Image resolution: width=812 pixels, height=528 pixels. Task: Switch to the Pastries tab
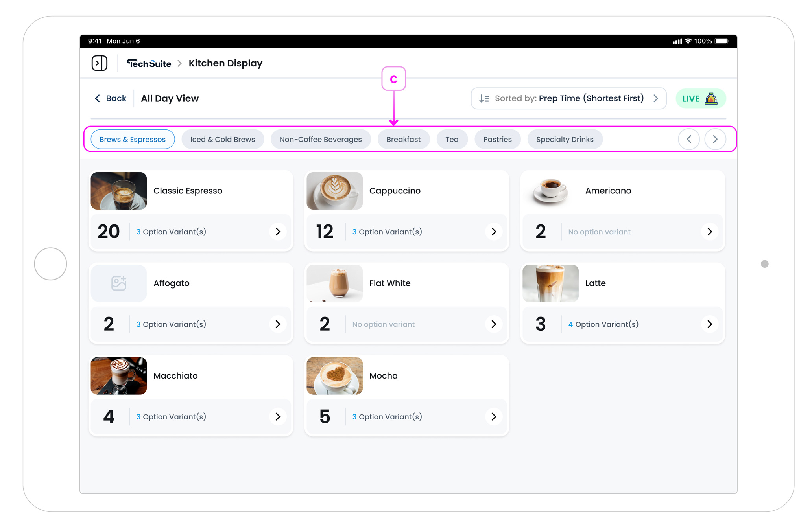(x=497, y=139)
